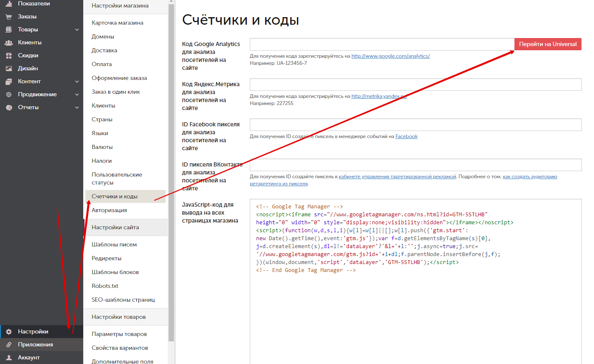594x364 pixels.
Task: Open Доставка settings page
Action: tap(105, 51)
